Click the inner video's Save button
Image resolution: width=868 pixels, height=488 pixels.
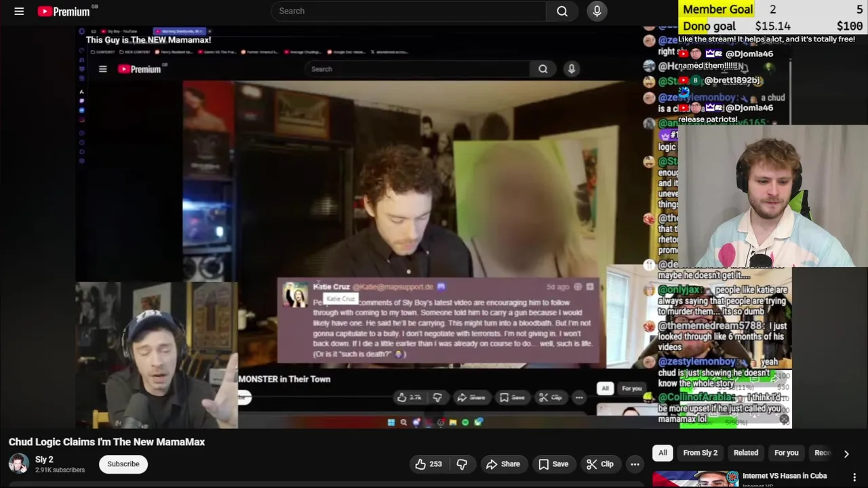tap(513, 398)
